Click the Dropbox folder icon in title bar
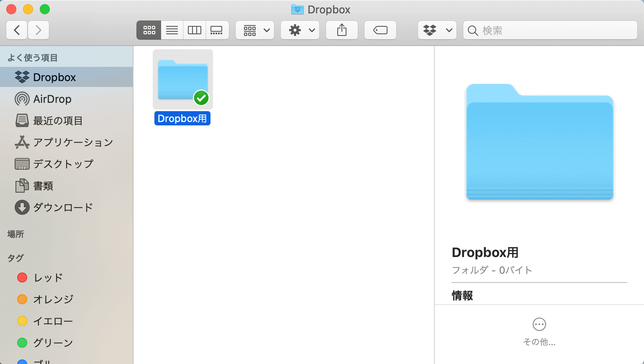 (297, 9)
